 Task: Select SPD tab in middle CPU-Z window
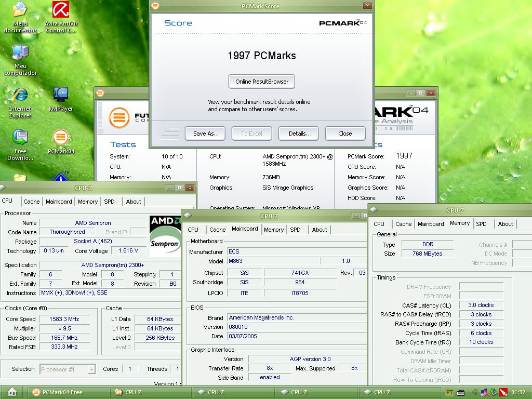295,230
